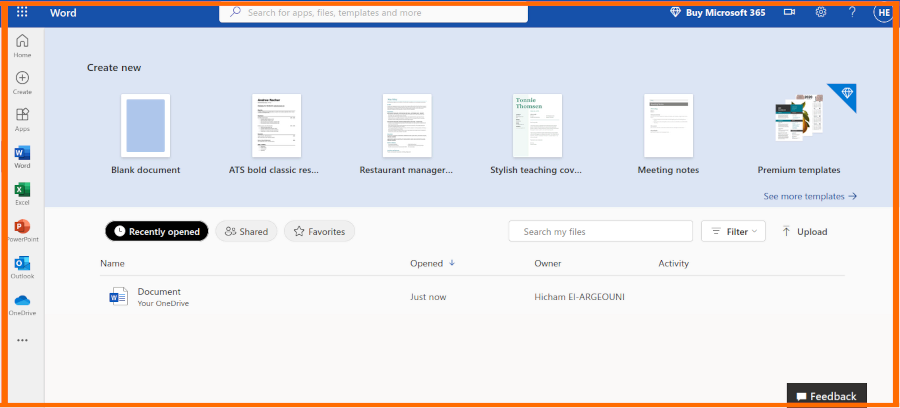Open the Create page from sidebar

pos(22,83)
